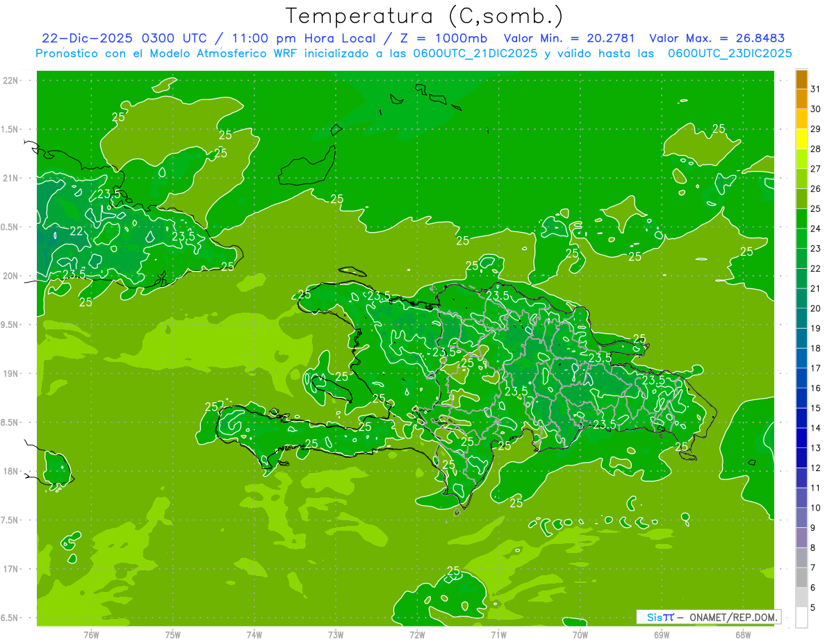834x644 pixels.
Task: Click the "73W" longitude axis label
Action: (336, 634)
